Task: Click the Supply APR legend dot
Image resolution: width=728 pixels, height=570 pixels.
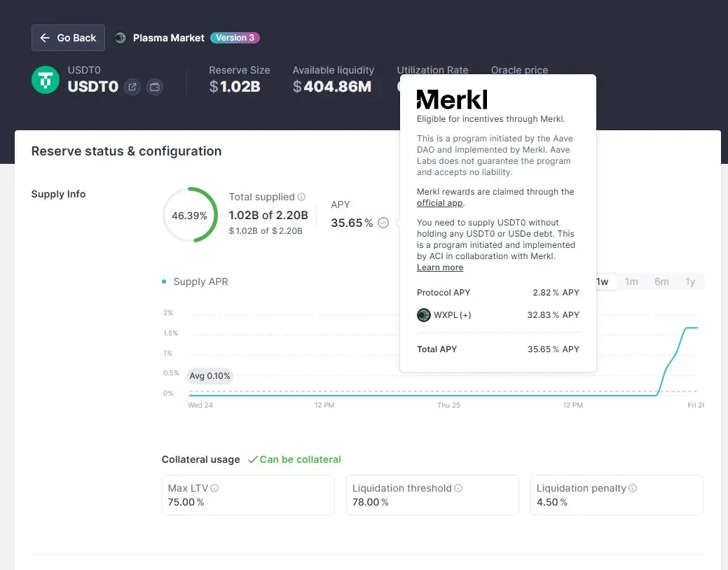Action: [164, 281]
